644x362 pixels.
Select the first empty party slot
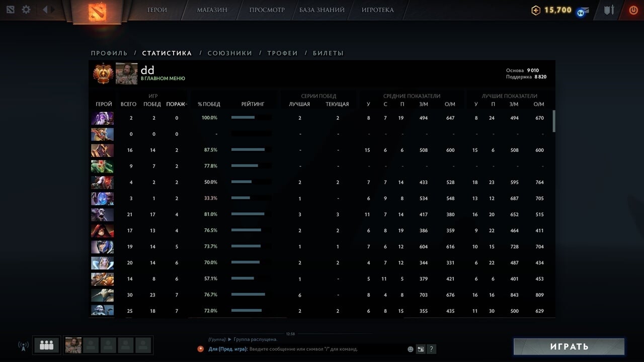point(91,345)
